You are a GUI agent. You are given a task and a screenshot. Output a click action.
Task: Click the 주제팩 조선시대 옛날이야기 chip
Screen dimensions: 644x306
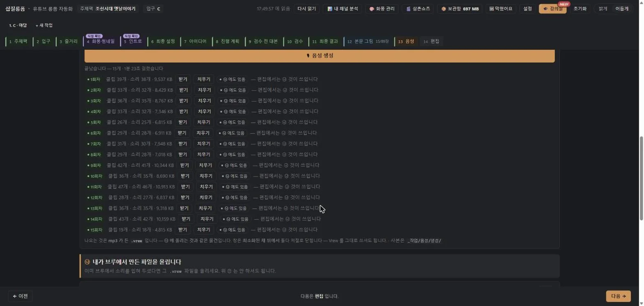click(108, 9)
